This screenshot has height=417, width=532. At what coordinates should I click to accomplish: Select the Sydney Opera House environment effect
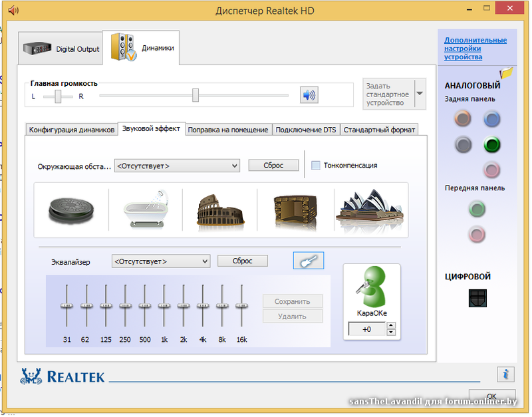point(370,210)
